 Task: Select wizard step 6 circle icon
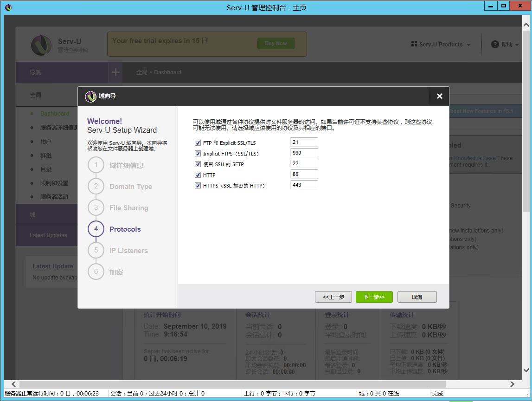click(96, 272)
